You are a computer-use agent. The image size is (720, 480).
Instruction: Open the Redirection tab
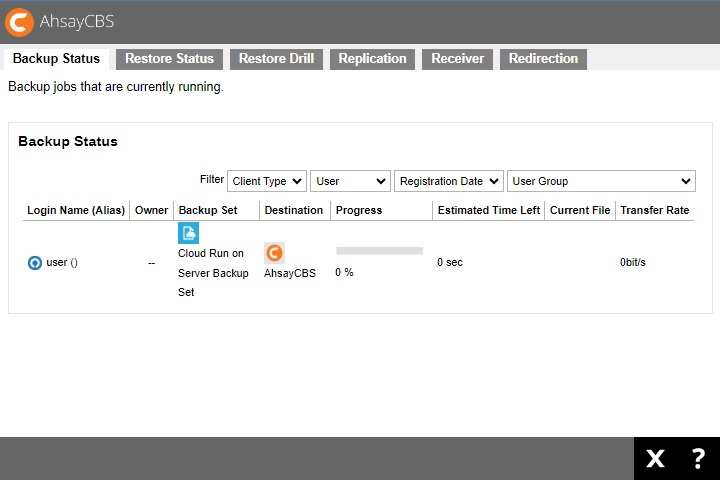543,59
